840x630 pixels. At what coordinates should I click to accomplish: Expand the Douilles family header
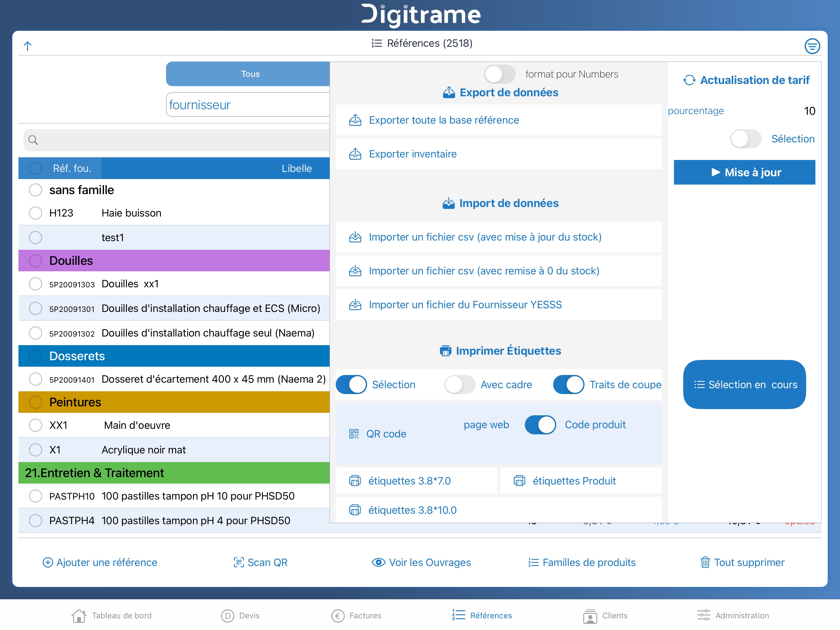71,261
